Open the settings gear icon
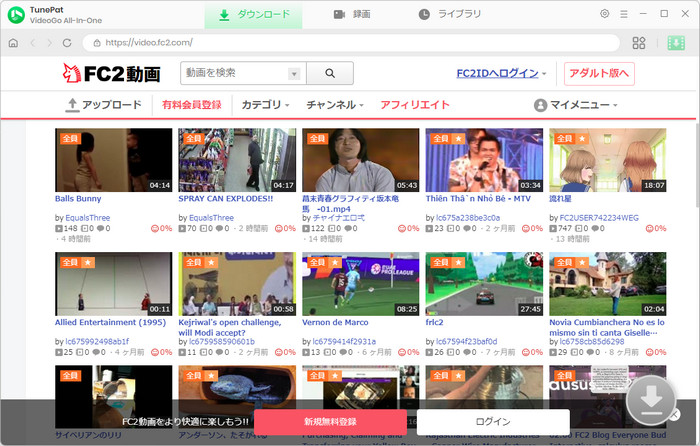This screenshot has height=446, width=700. (604, 14)
